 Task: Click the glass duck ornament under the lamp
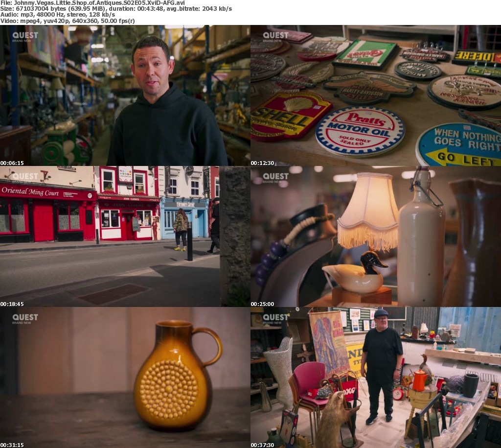pyautogui.click(x=355, y=272)
